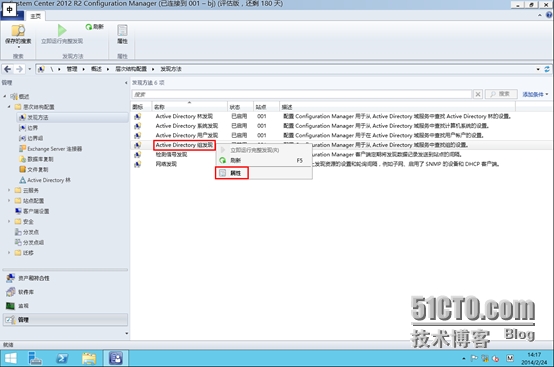
Task: Select 发现方法 in the tree
Action: pyautogui.click(x=72, y=117)
